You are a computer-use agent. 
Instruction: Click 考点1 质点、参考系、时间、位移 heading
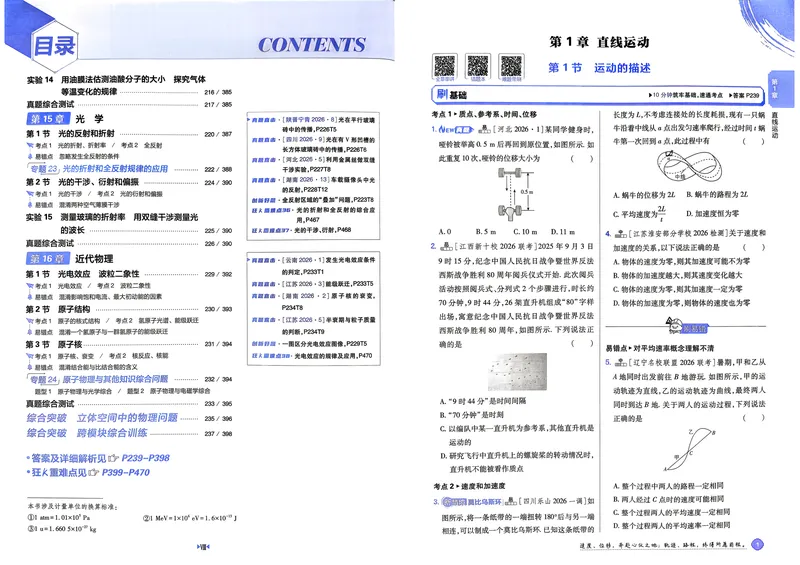(484, 114)
